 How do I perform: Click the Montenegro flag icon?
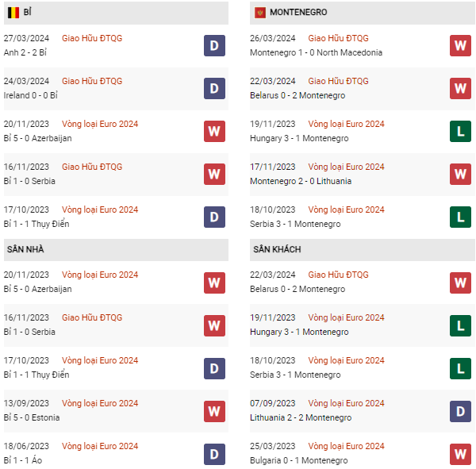[x=260, y=13]
